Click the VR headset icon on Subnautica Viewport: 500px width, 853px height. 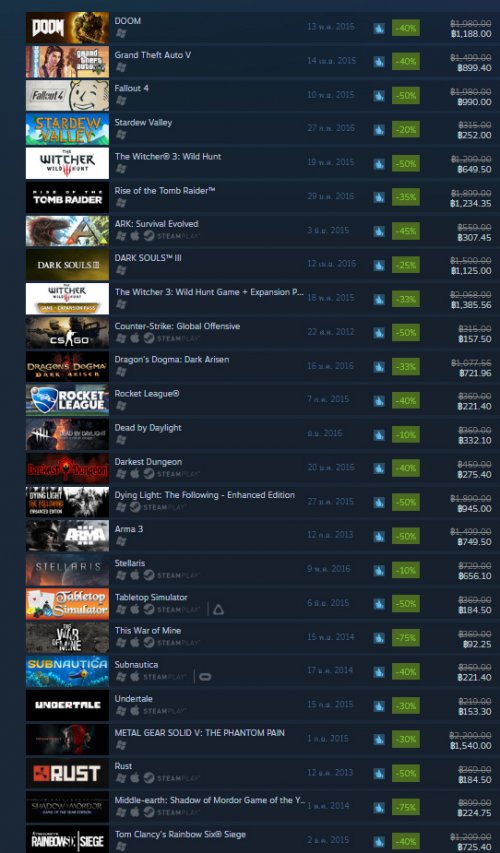click(206, 677)
